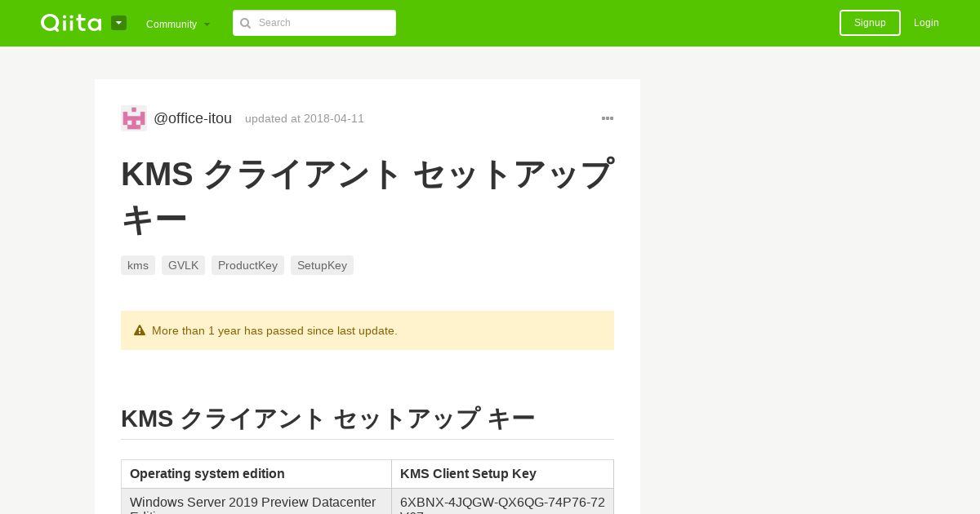Click the smaller underlined section heading

coord(367,419)
